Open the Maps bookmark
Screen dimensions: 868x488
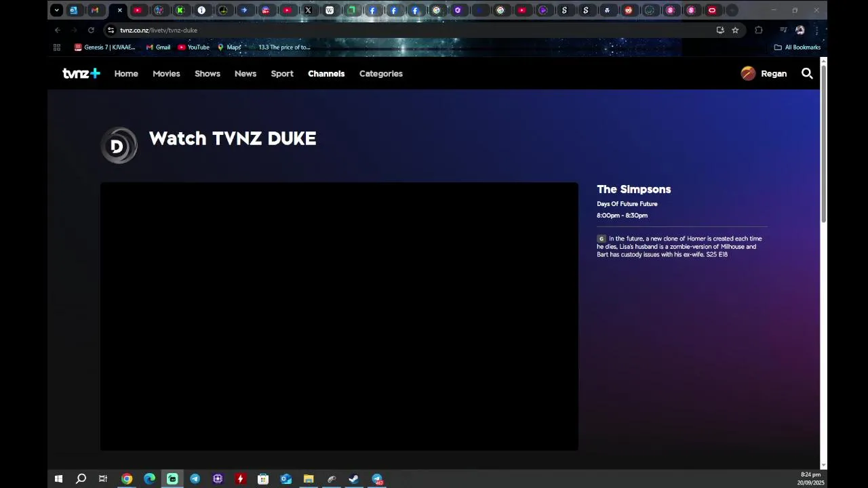point(229,47)
